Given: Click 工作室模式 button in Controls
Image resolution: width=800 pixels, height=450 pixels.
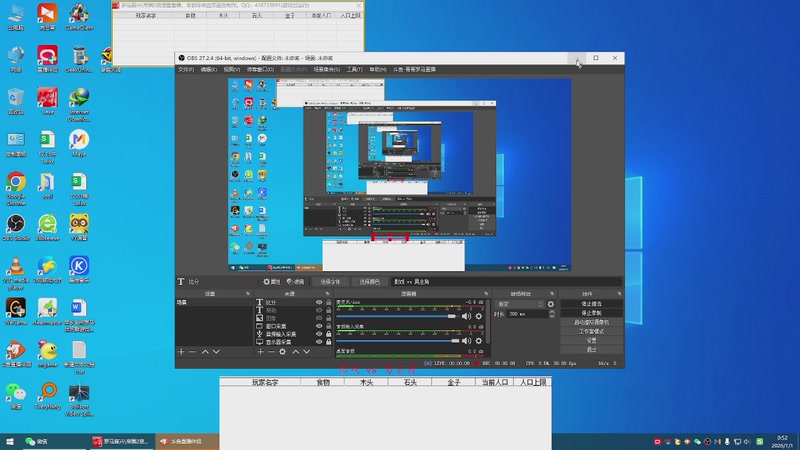Looking at the screenshot, I should (591, 331).
